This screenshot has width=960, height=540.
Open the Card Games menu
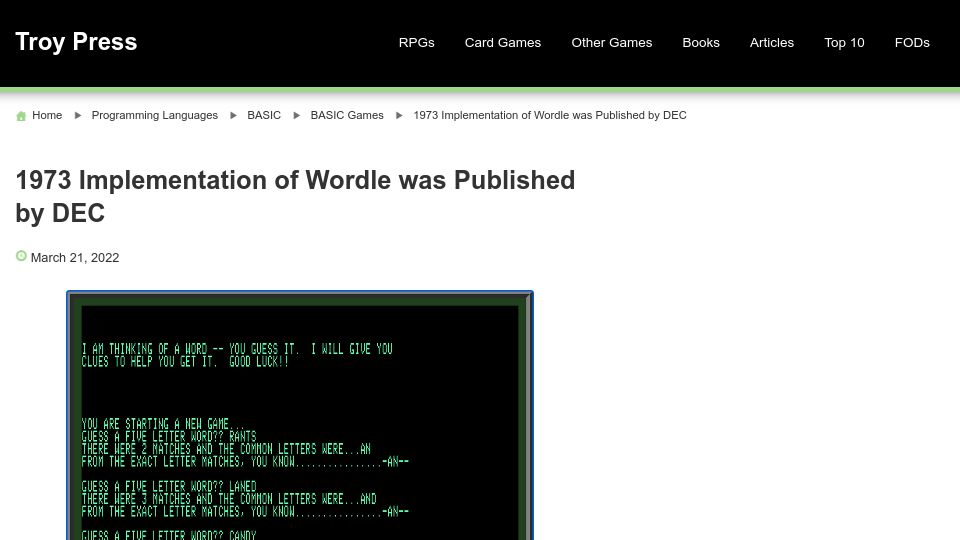pyautogui.click(x=503, y=43)
